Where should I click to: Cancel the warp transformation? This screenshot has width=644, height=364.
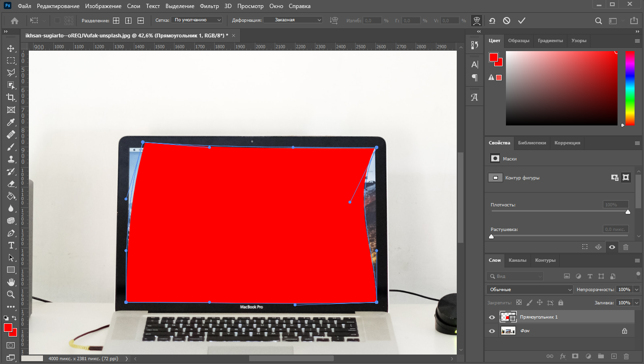tap(506, 21)
